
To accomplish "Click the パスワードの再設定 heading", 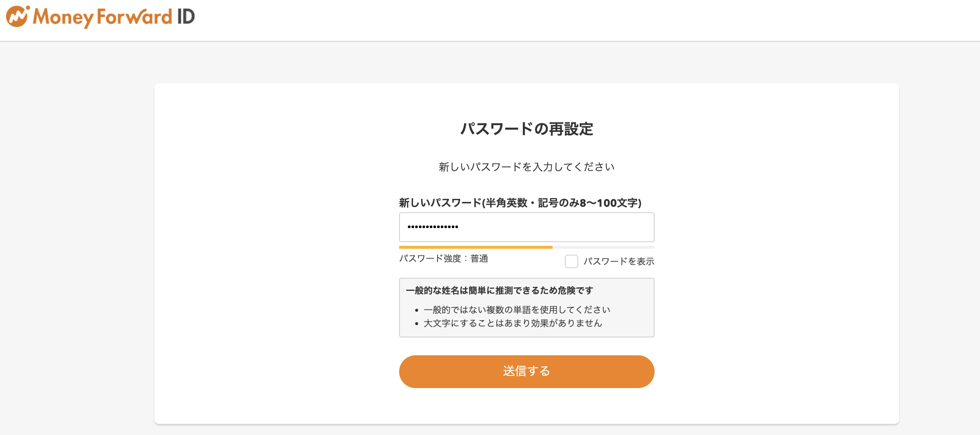I will [526, 129].
